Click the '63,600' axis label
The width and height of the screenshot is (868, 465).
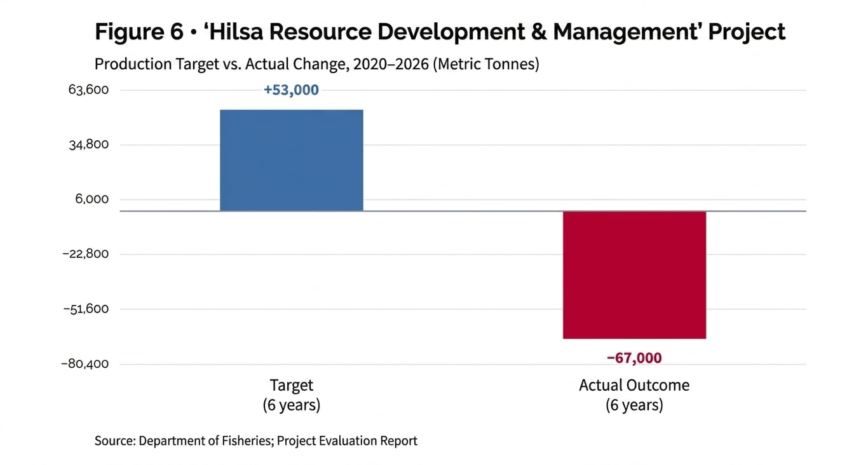pos(88,90)
